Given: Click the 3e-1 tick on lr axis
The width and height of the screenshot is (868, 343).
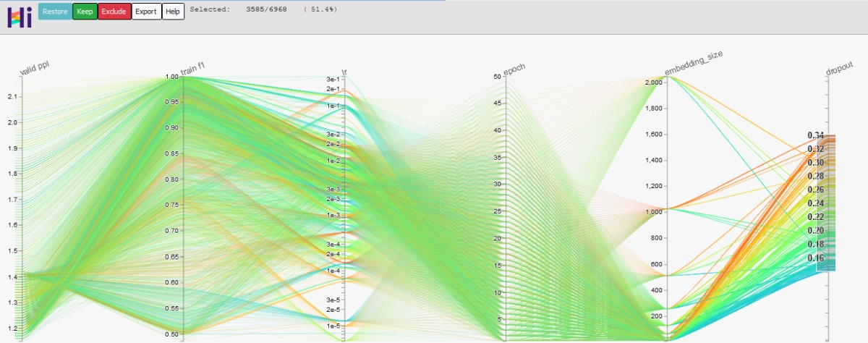Looking at the screenshot, I should pyautogui.click(x=333, y=79).
